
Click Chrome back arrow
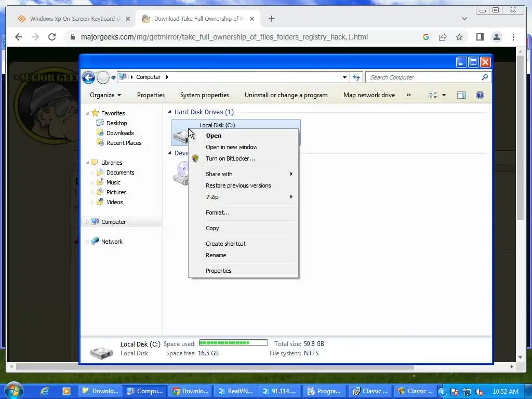(19, 37)
